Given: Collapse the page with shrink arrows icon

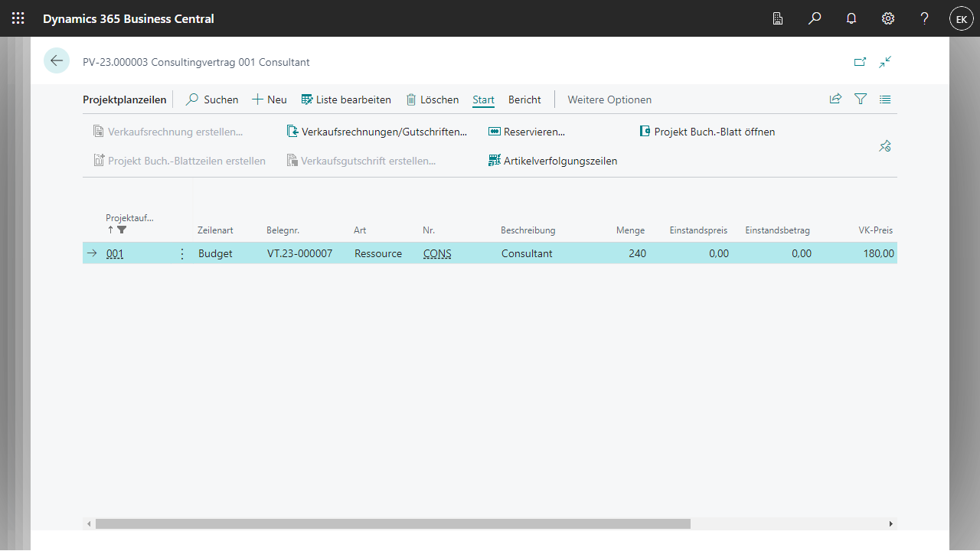Looking at the screenshot, I should 886,62.
